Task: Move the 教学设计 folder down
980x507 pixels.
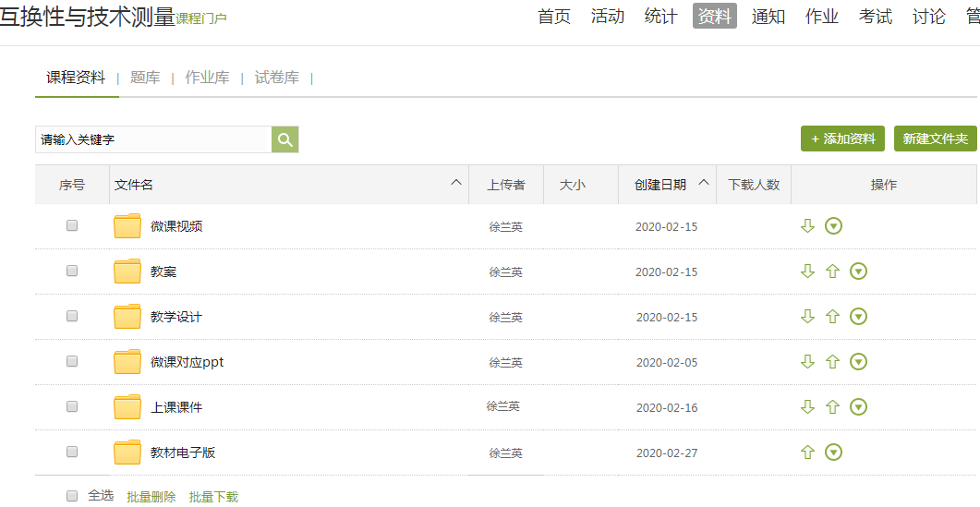Action: pos(807,317)
